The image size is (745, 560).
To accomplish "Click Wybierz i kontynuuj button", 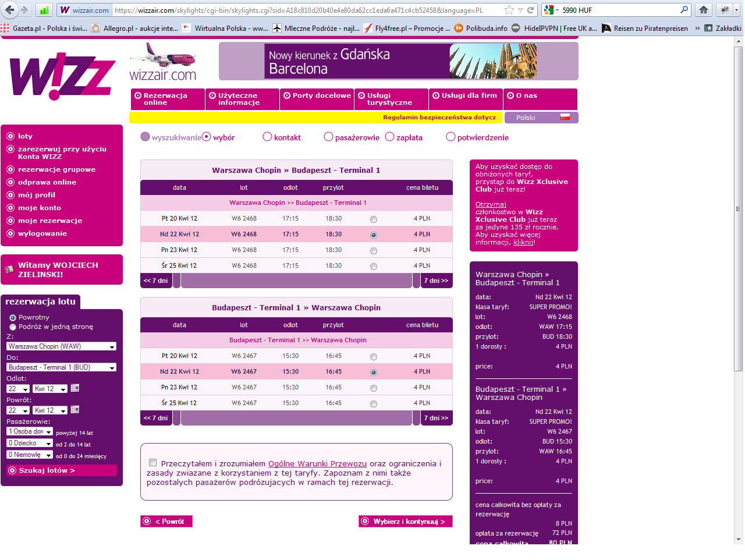I will pos(406,522).
